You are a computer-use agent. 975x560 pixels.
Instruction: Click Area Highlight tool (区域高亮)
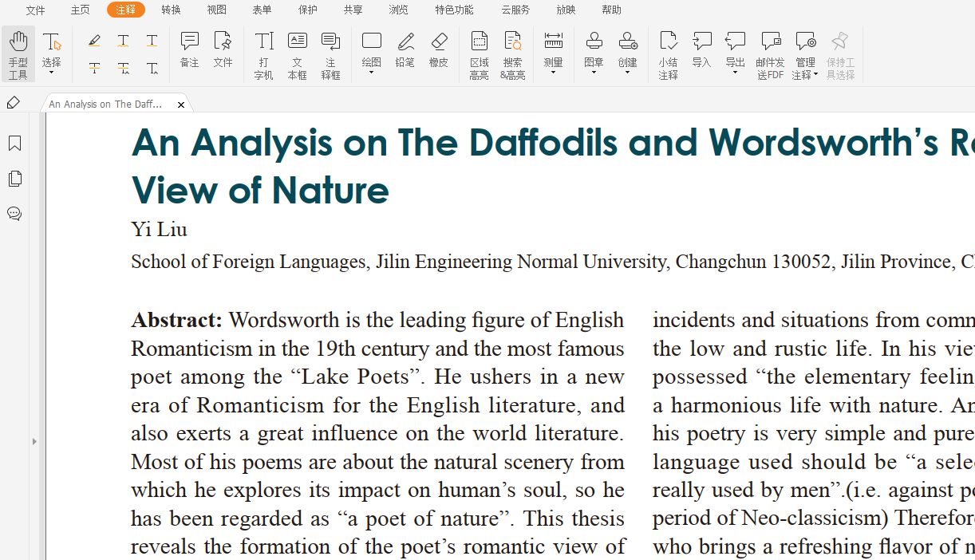click(479, 54)
